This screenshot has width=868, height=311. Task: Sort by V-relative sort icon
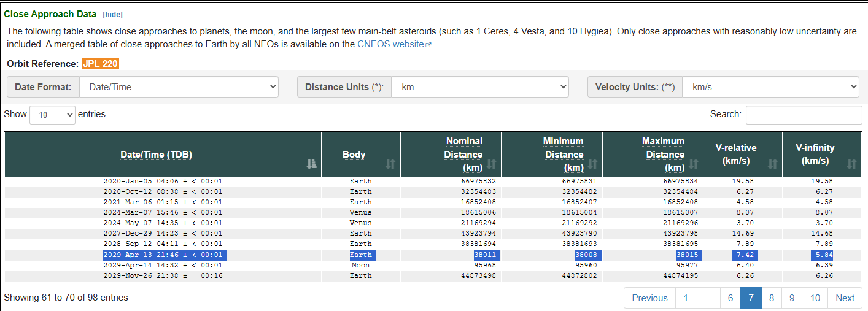click(772, 164)
